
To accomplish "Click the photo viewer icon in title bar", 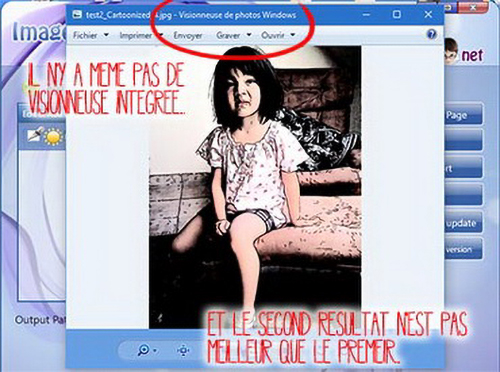I will 77,15.
